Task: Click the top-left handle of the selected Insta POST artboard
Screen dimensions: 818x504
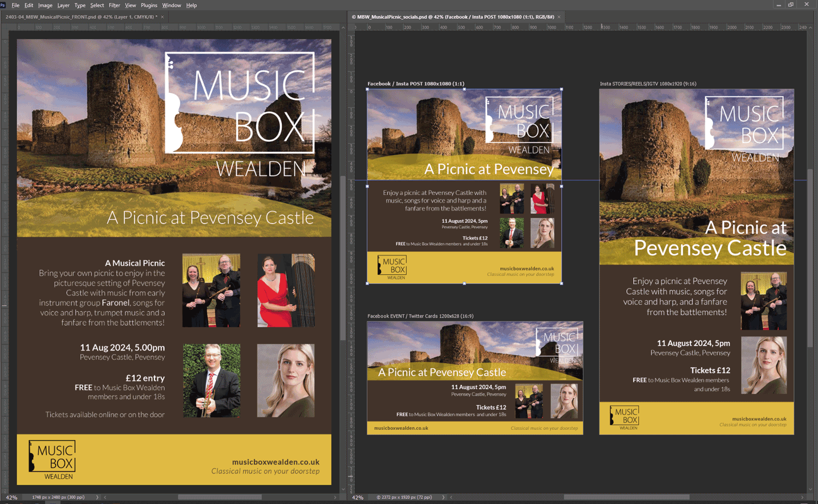Action: (x=367, y=90)
